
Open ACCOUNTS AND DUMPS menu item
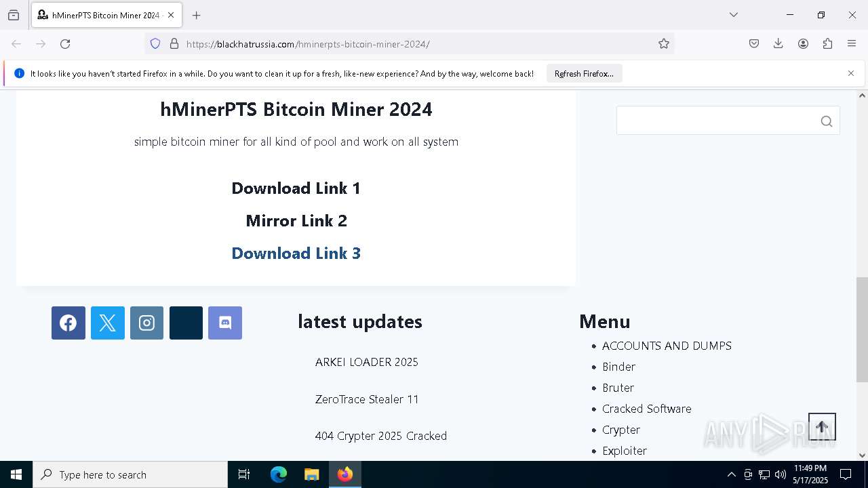667,346
